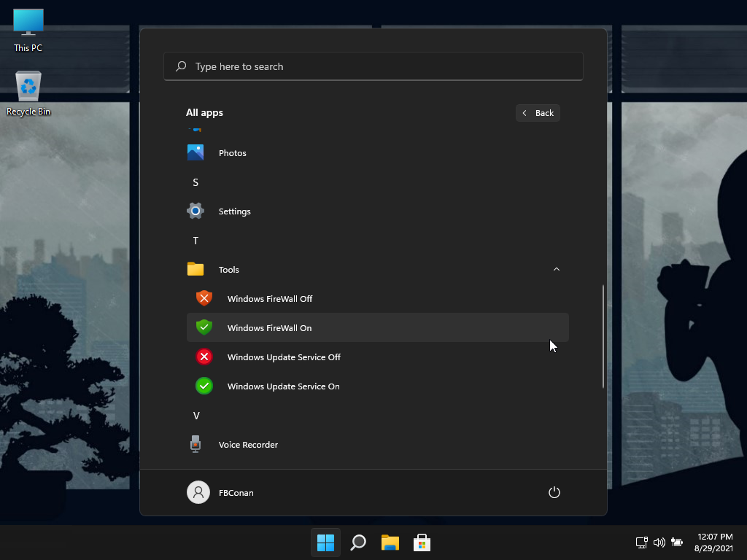The image size is (747, 560).
Task: Click the Settings gear icon
Action: (x=196, y=211)
